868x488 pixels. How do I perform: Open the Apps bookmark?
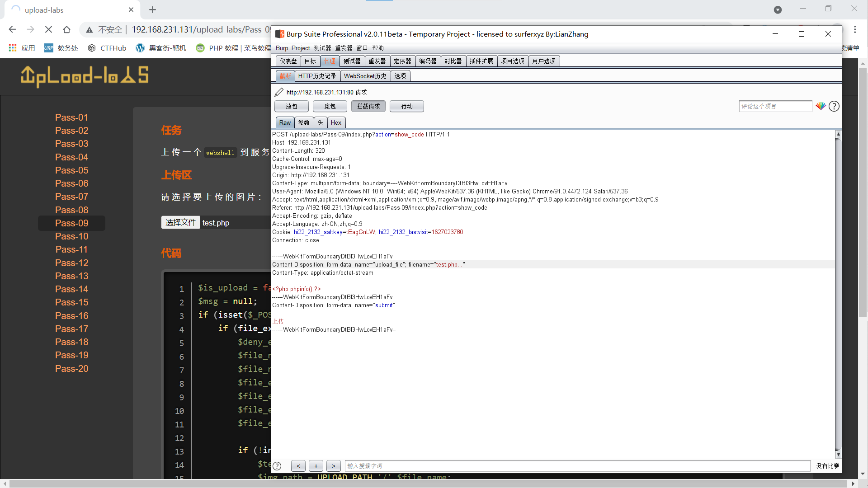(x=22, y=48)
